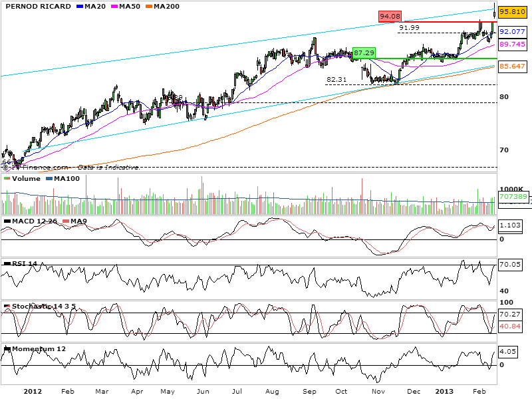The height and width of the screenshot is (399, 532).
Task: Click the Mar time axis label
Action: pyautogui.click(x=102, y=392)
